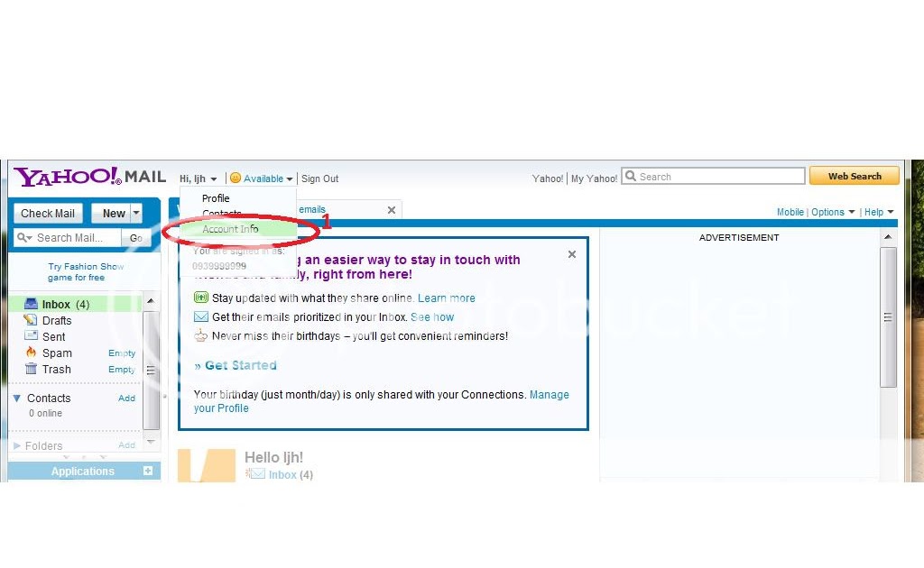Expand the Folders section triangle
The image size is (924, 568).
click(17, 445)
